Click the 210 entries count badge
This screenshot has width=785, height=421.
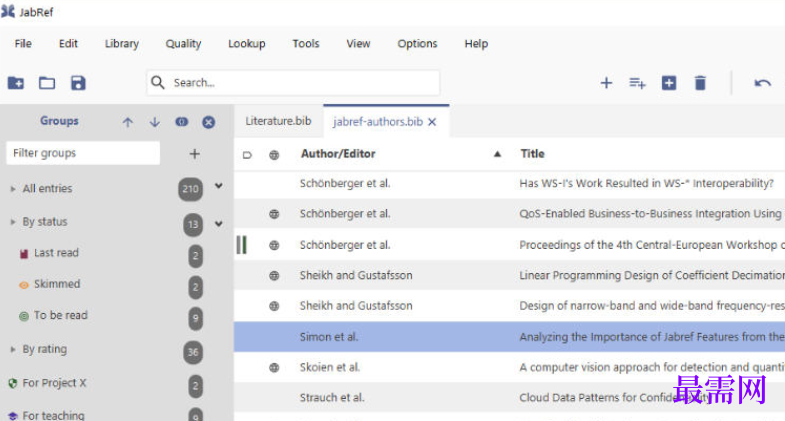(190, 189)
